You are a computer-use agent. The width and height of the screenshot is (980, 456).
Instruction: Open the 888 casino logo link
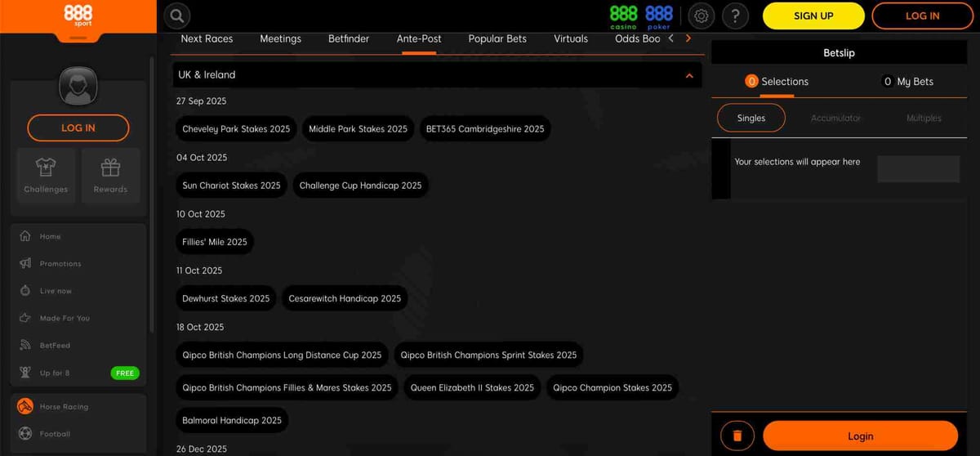point(624,16)
